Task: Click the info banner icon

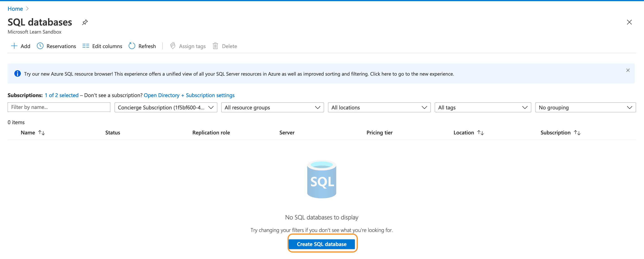Action: click(17, 74)
